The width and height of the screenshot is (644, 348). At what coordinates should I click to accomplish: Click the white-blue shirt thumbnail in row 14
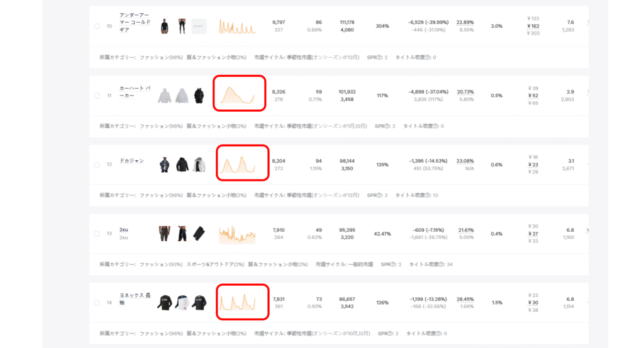182,302
